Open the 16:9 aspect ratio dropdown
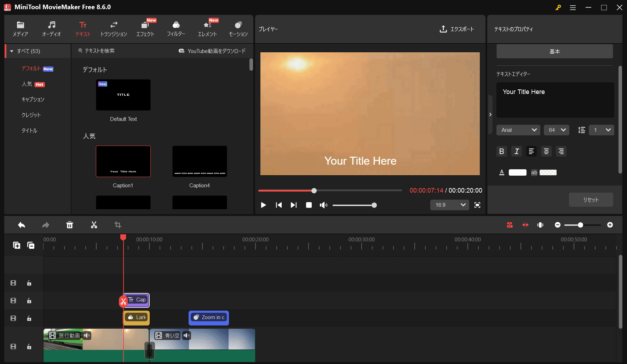The image size is (627, 364). pyautogui.click(x=449, y=205)
